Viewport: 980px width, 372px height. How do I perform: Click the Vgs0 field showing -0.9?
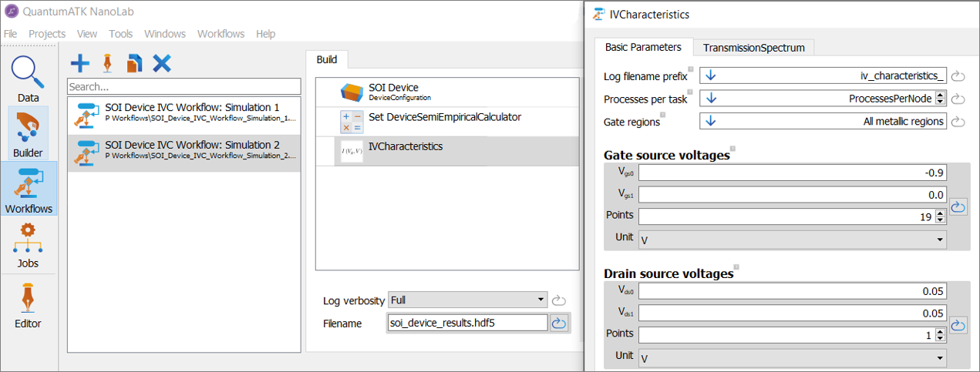click(x=792, y=174)
